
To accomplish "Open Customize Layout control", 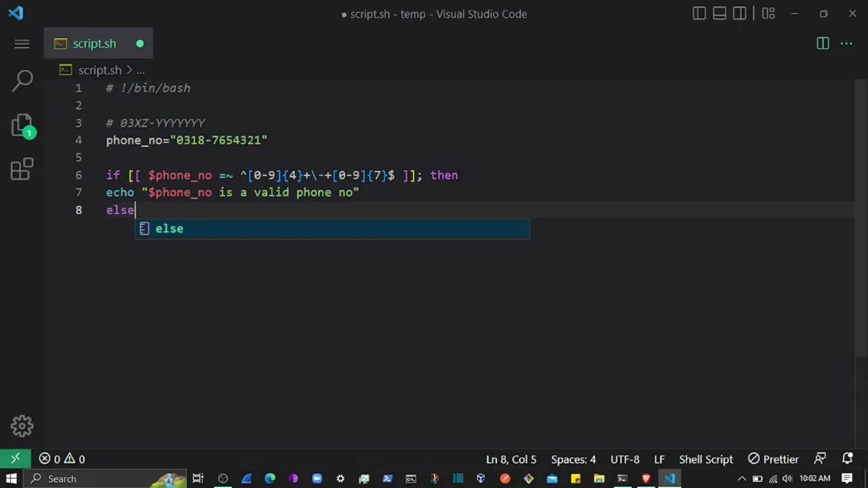I will [x=768, y=14].
